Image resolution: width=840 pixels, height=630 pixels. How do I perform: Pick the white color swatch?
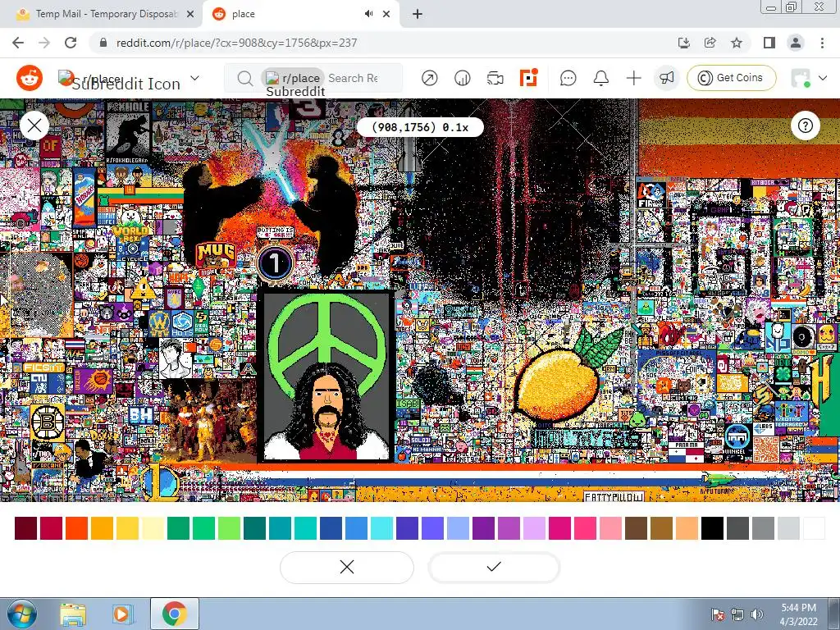(x=815, y=528)
